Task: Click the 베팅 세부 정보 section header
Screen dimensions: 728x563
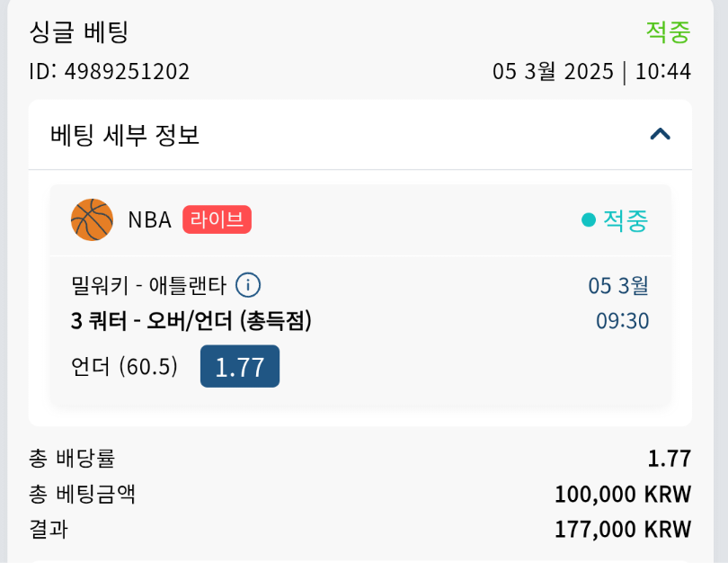Action: coord(126,135)
